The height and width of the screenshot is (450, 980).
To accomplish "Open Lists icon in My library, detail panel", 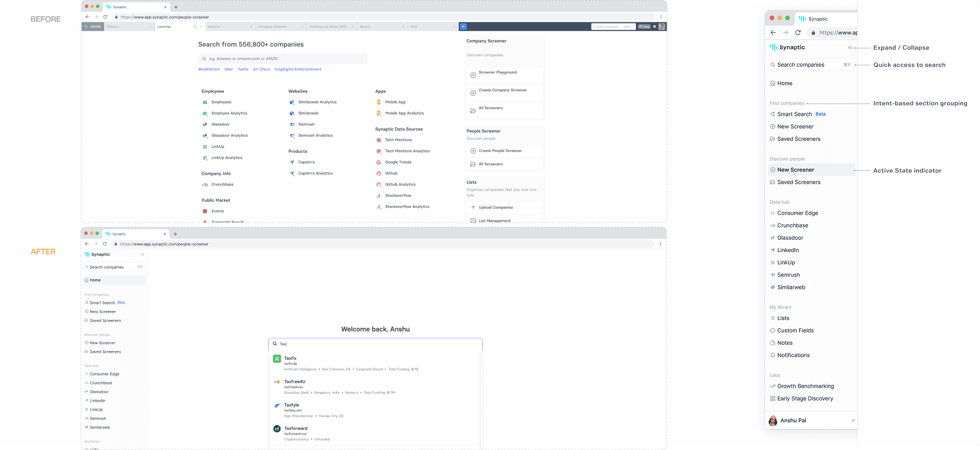I will pos(772,318).
